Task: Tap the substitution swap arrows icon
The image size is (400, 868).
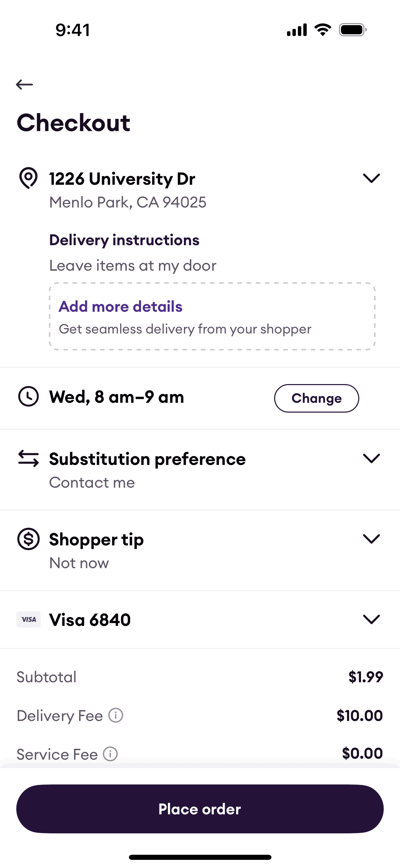Action: click(28, 458)
